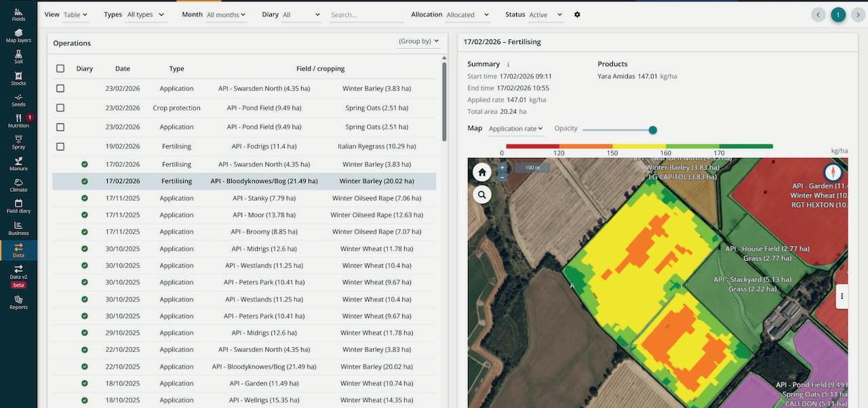The height and width of the screenshot is (408, 868).
Task: Open the Stocks sidebar icon
Action: point(18,78)
